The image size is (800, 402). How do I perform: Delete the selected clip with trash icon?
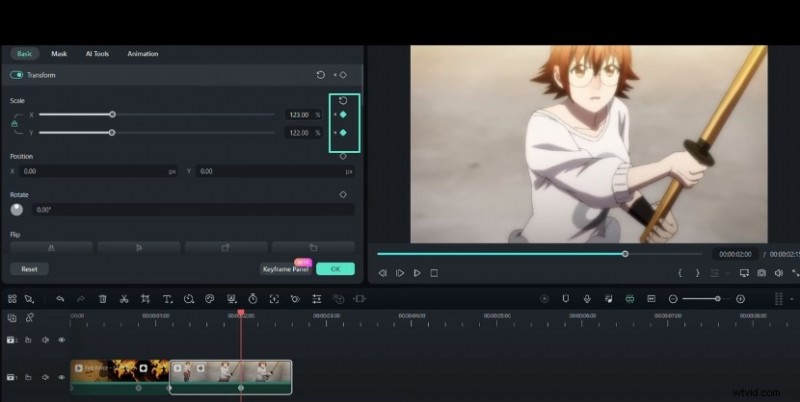pos(103,299)
